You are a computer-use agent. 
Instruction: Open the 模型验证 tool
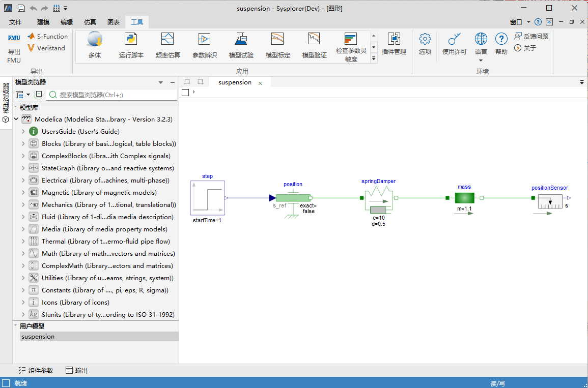click(x=314, y=45)
